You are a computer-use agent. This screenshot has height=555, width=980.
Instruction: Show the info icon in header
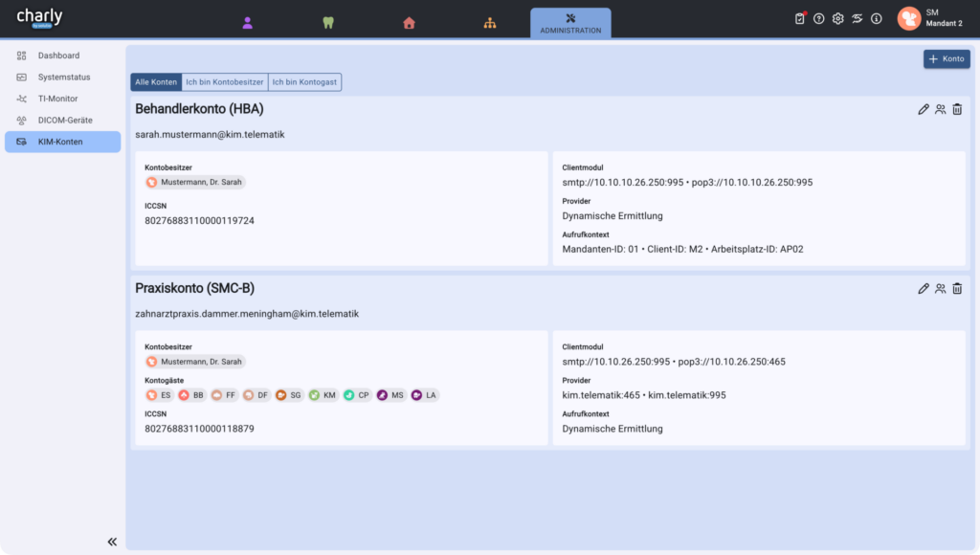pos(877,18)
